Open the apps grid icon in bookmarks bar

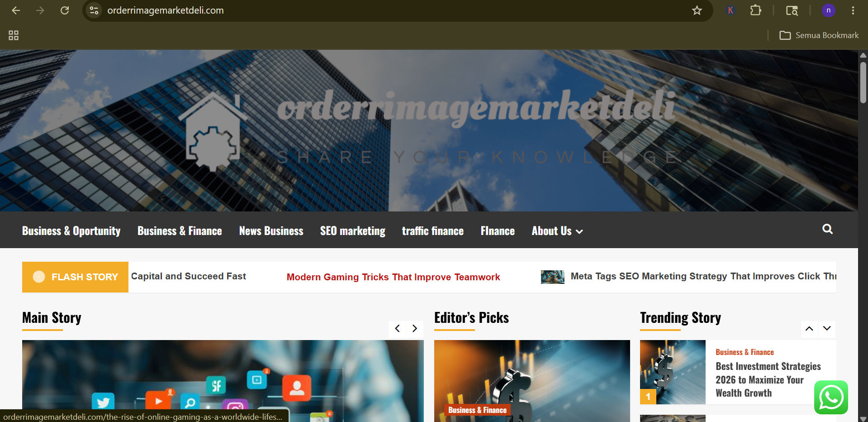(14, 35)
